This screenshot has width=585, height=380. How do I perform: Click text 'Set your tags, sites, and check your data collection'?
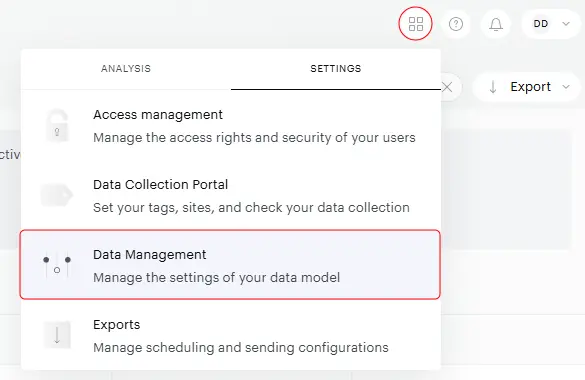pyautogui.click(x=251, y=207)
